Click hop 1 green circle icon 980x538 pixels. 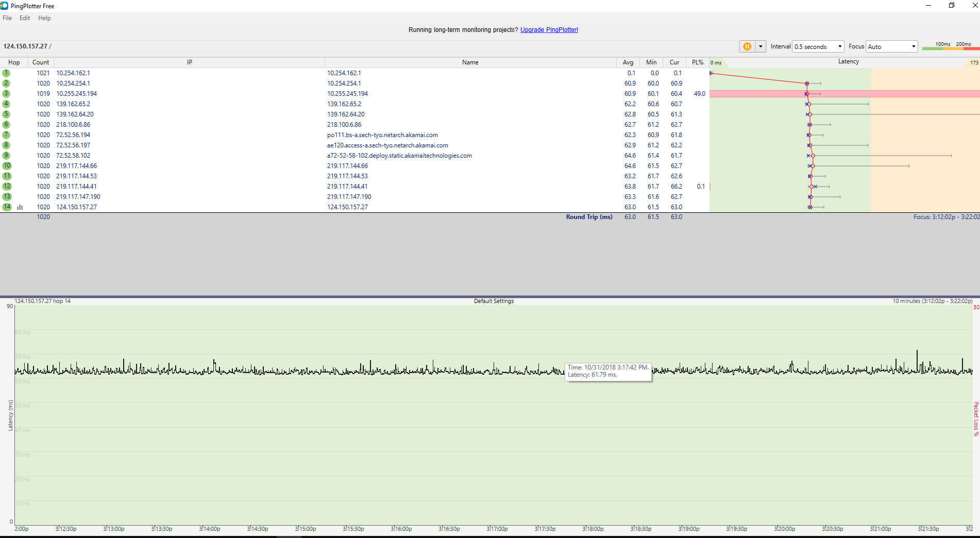pyautogui.click(x=6, y=73)
